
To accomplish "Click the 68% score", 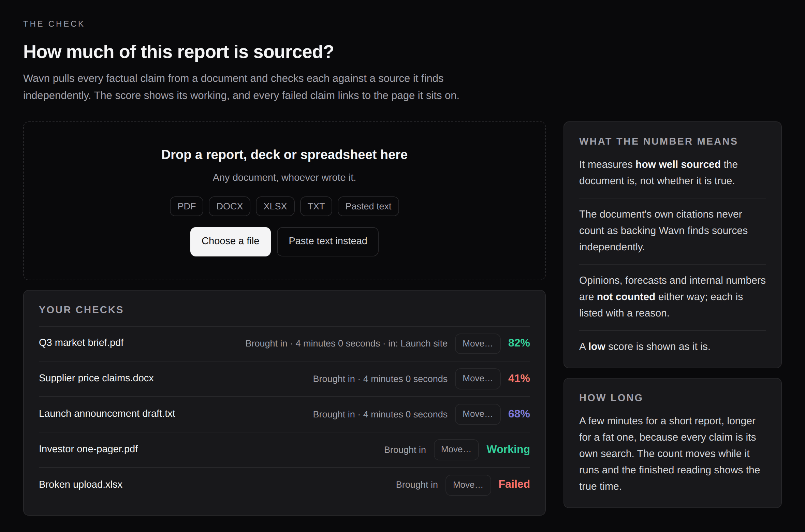I will coord(519,414).
